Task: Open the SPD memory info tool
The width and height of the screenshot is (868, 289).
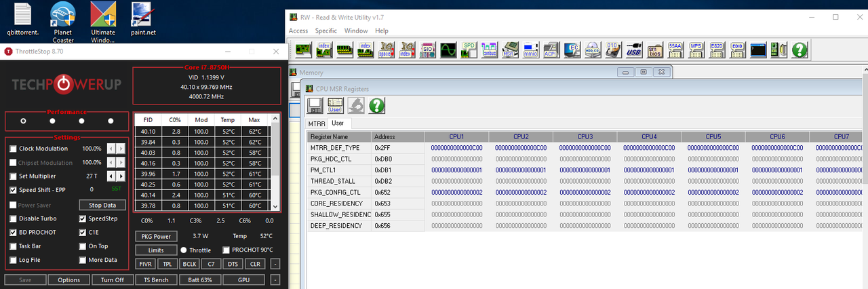Action: [469, 50]
